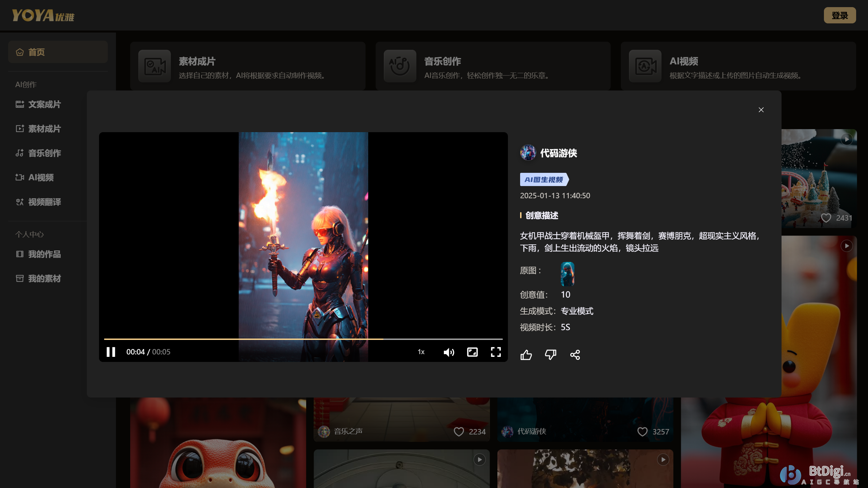This screenshot has width=868, height=488.
Task: Enter fullscreen video mode
Action: click(x=496, y=352)
